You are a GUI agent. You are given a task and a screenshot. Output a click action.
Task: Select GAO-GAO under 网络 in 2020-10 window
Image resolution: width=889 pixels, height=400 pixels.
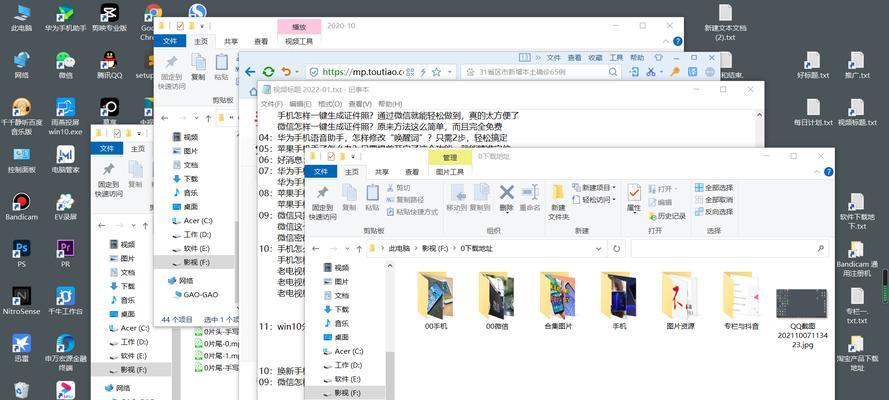coord(200,295)
